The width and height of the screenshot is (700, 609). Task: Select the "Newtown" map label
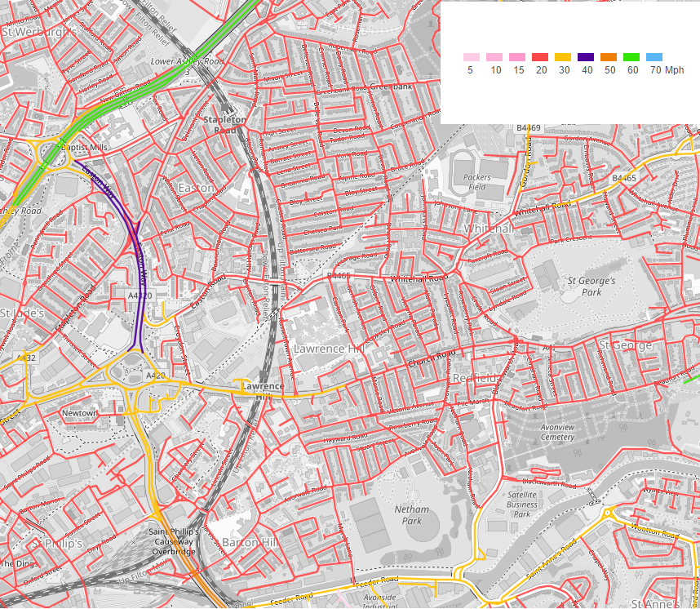pyautogui.click(x=79, y=413)
